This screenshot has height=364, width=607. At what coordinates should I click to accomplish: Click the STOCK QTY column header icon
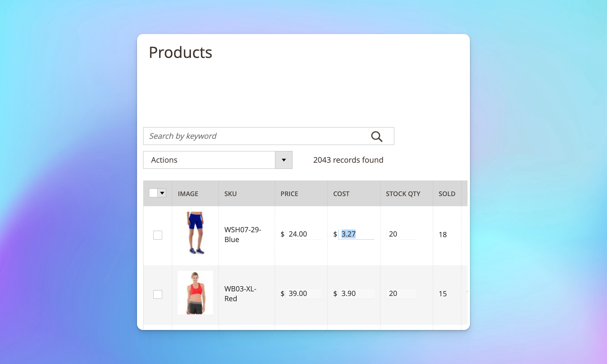[x=403, y=193]
